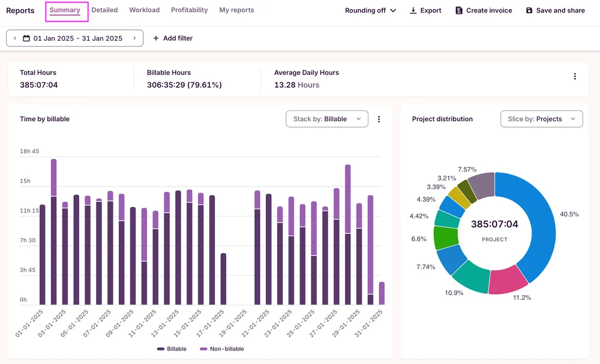Open the My reports tab
This screenshot has height=364, width=600.
(236, 10)
